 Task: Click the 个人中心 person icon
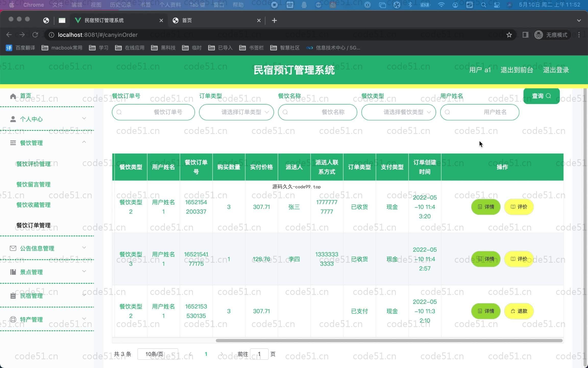(13, 119)
